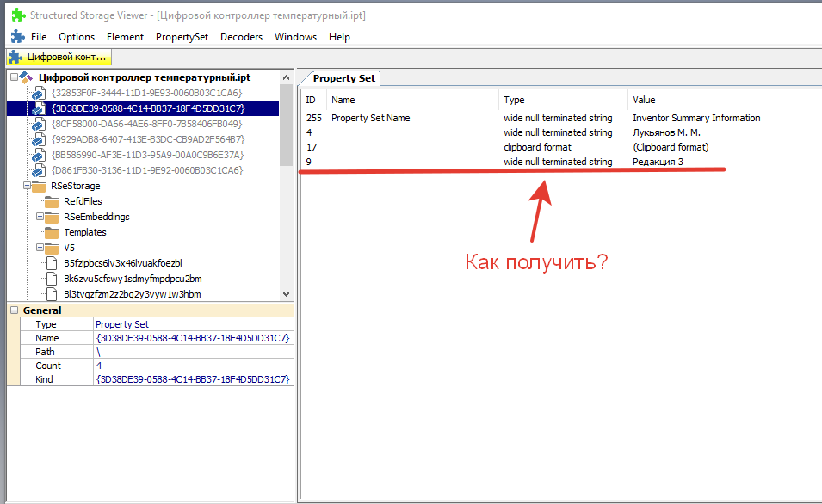The height and width of the screenshot is (504, 822).
Task: Click the root .ipt file icon in tree
Action: click(26, 77)
